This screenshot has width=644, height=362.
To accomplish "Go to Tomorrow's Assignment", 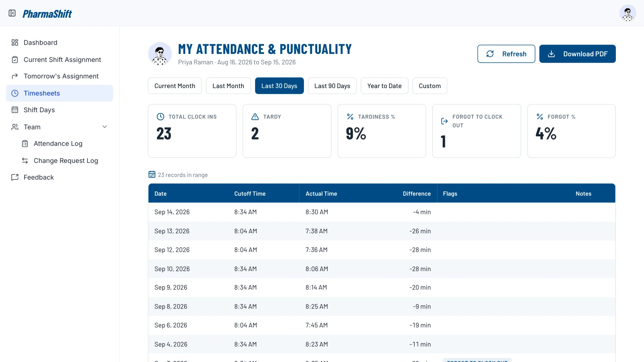I will point(60,76).
